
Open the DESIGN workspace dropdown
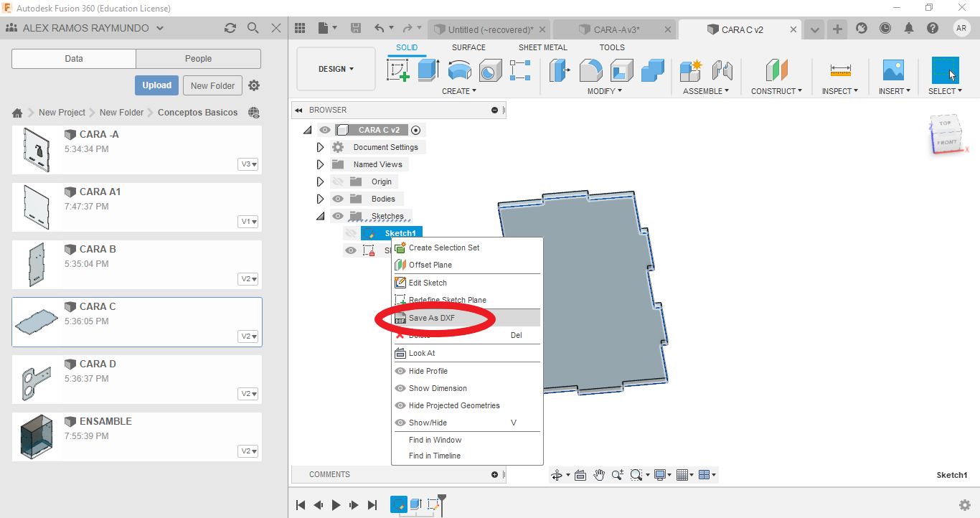pyautogui.click(x=336, y=69)
